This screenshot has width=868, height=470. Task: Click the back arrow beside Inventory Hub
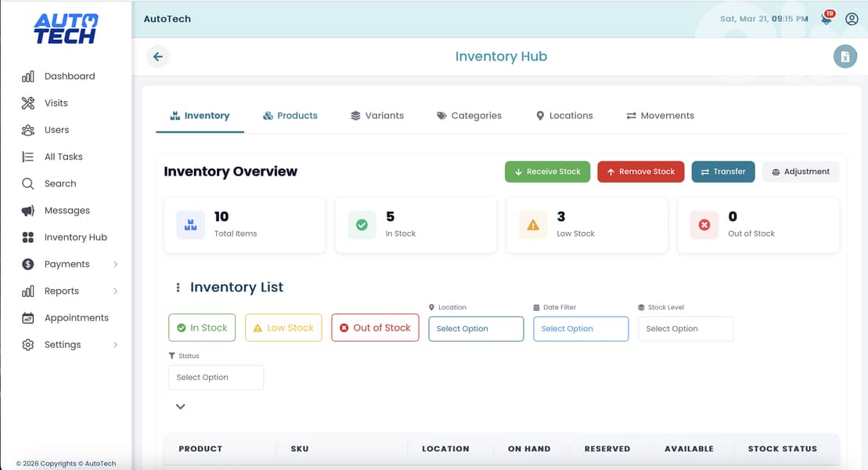(157, 56)
